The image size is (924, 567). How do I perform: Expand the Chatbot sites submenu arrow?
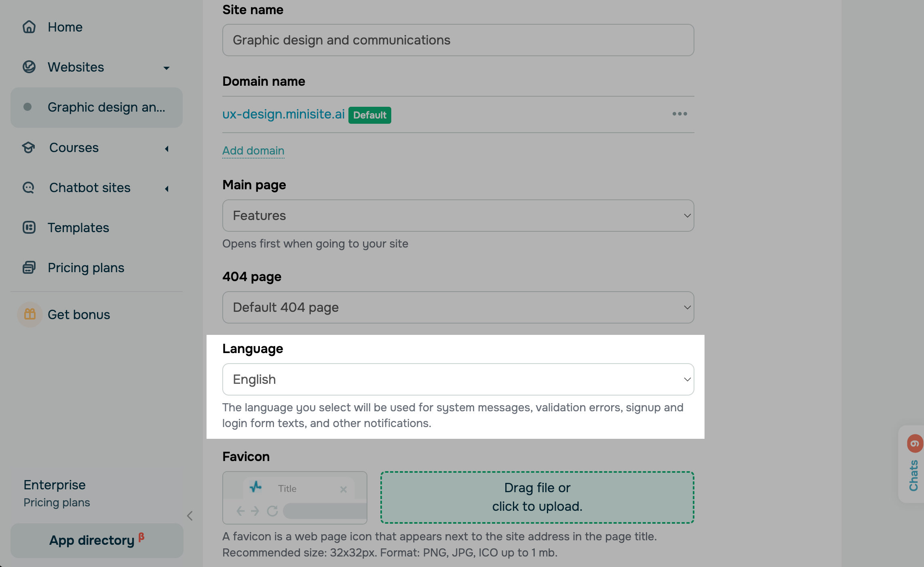coord(166,188)
